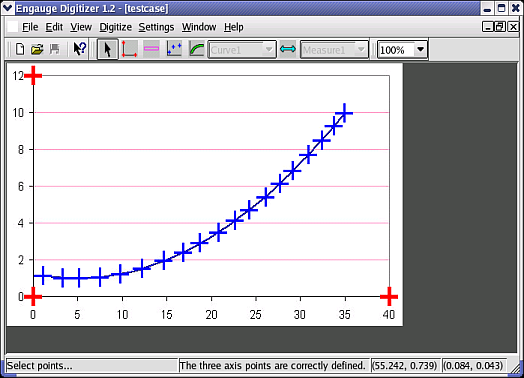Open the Settings menu
Screen dimensions: 524x378
click(156, 27)
